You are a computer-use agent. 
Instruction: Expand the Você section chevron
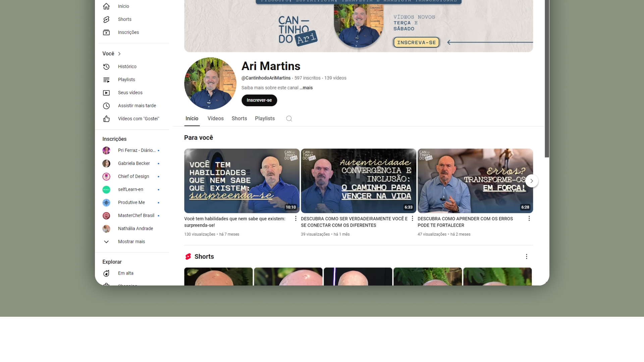click(119, 54)
